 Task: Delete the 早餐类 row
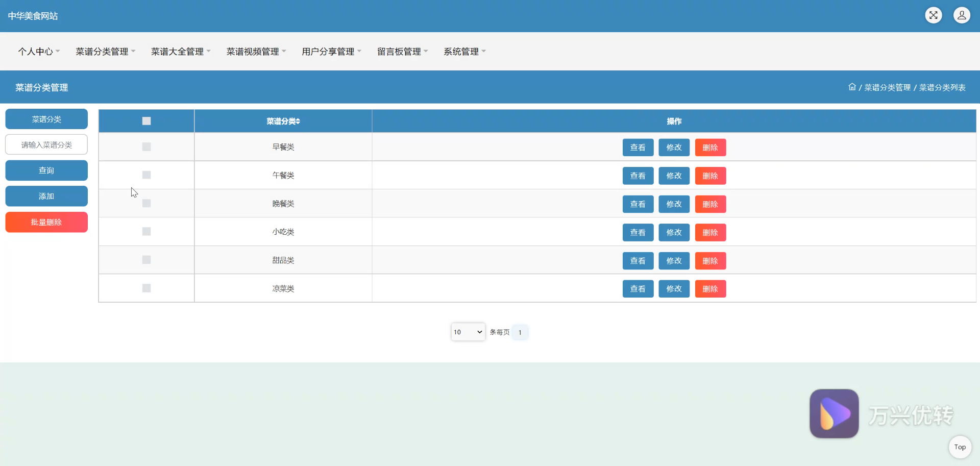(x=710, y=148)
